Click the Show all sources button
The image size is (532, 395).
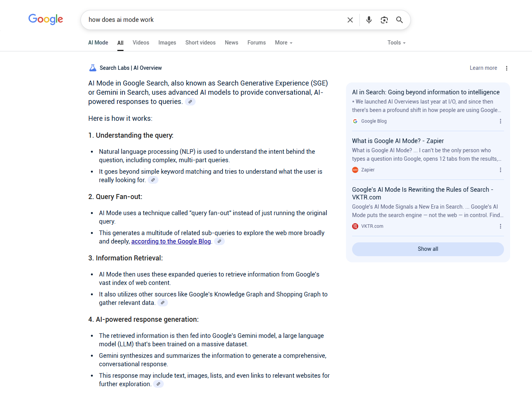[x=428, y=249]
